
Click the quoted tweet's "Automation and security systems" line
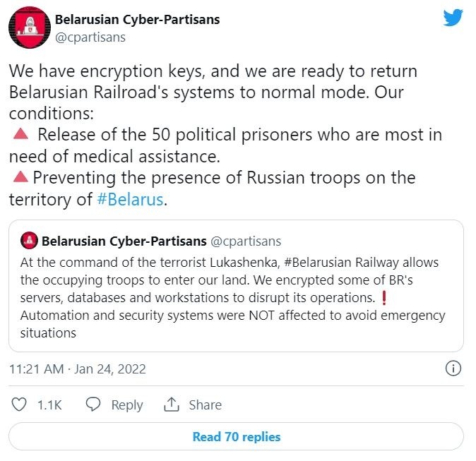233,315
